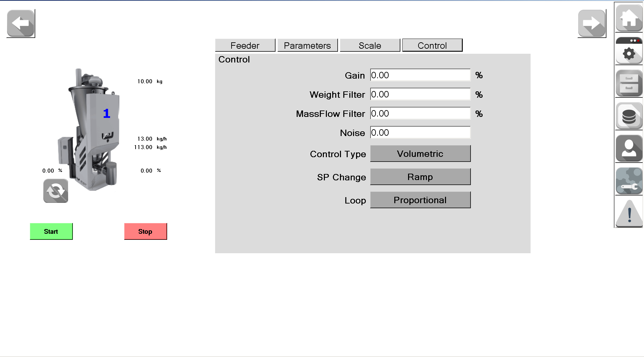Go to the Home screen icon
This screenshot has width=644, height=357.
point(629,18)
